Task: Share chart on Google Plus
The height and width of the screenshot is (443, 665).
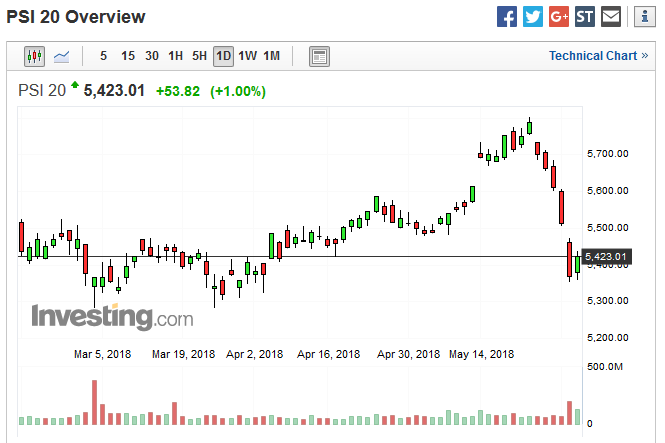Action: (x=559, y=17)
